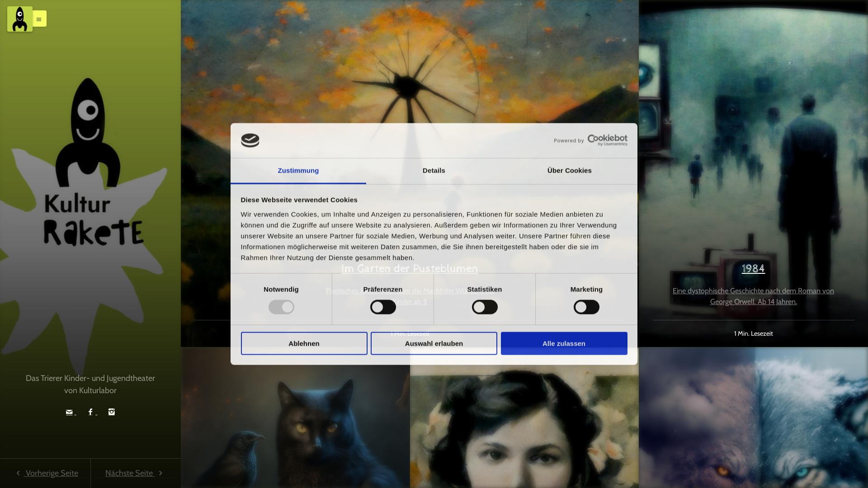Enable the Statistiken cookie switch
868x488 pixels.
pyautogui.click(x=485, y=307)
